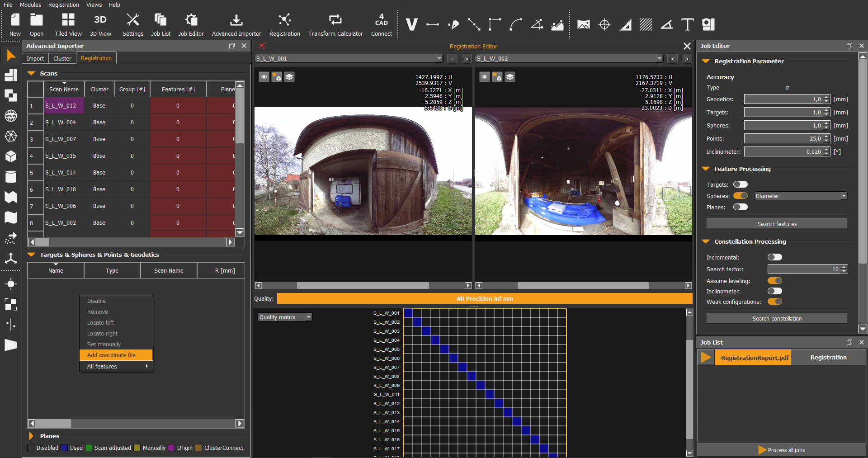Open the Advanced Importer tool
The height and width of the screenshot is (458, 868).
236,24
